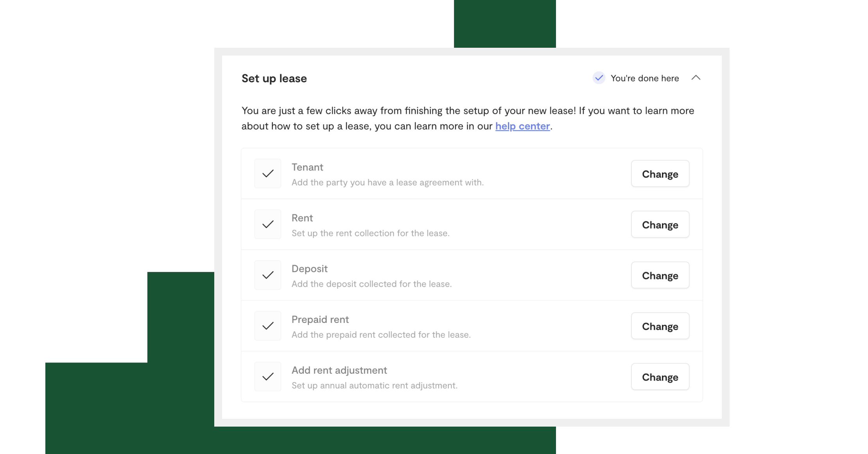868x454 pixels.
Task: Change the Tenant settings
Action: click(x=660, y=174)
